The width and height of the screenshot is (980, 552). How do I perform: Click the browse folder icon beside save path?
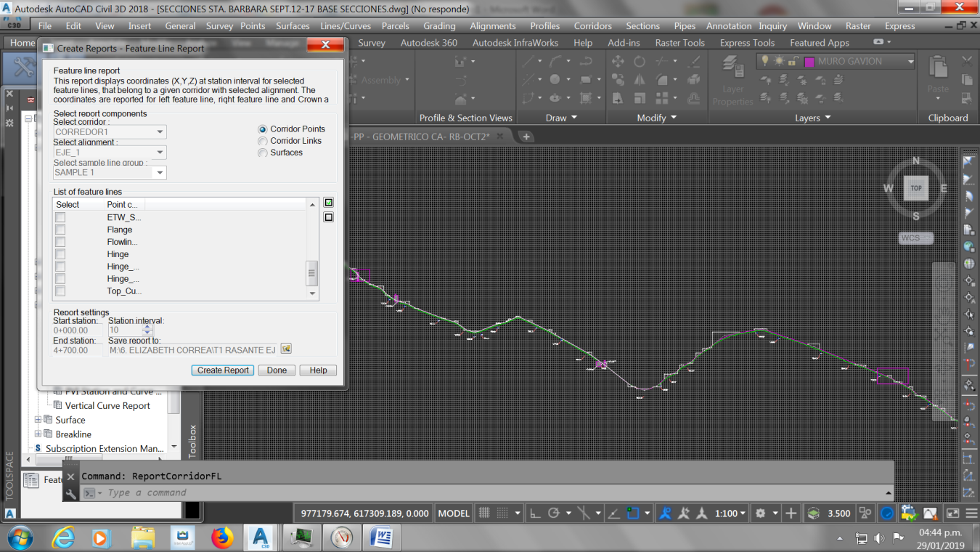tap(286, 349)
